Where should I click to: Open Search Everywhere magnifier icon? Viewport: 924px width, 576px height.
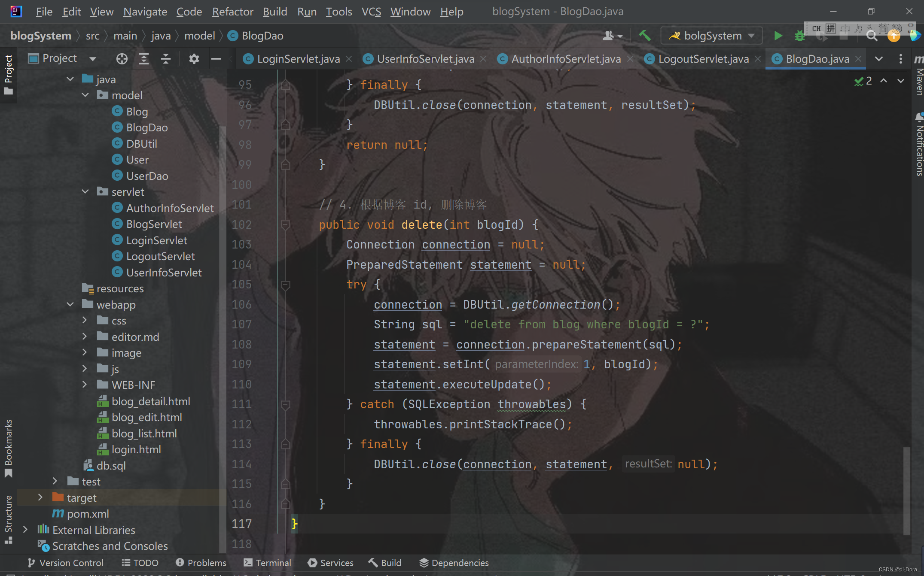point(872,36)
